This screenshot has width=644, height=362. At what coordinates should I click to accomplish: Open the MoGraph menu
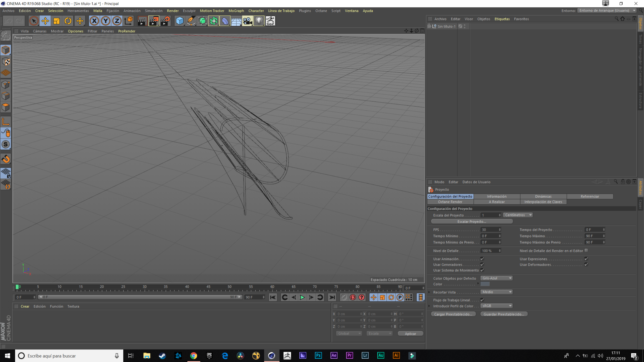point(236,11)
